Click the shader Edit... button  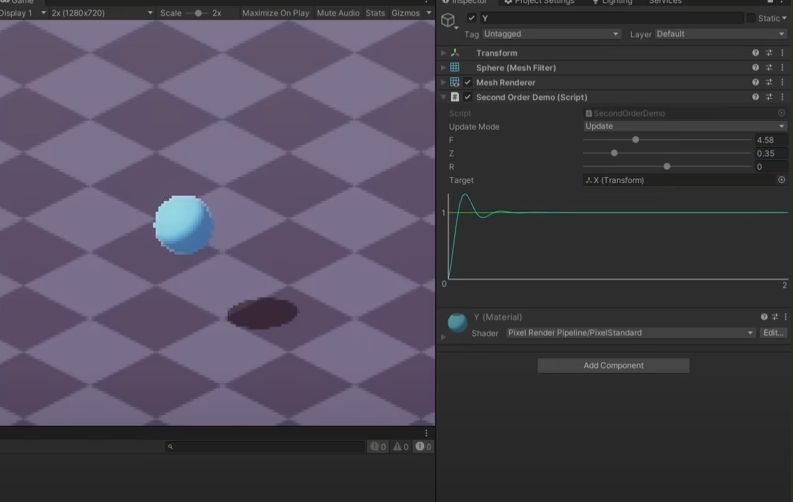tap(773, 333)
